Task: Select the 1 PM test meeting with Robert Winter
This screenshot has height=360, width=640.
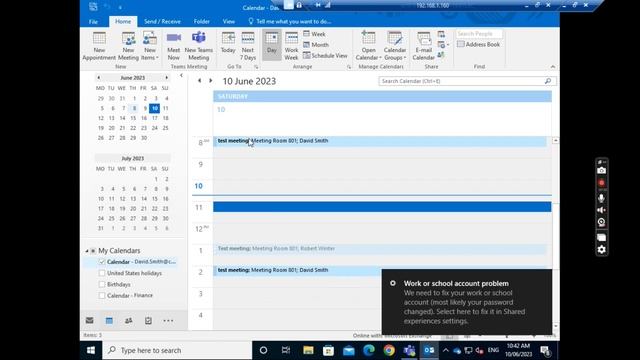Action: (x=380, y=249)
